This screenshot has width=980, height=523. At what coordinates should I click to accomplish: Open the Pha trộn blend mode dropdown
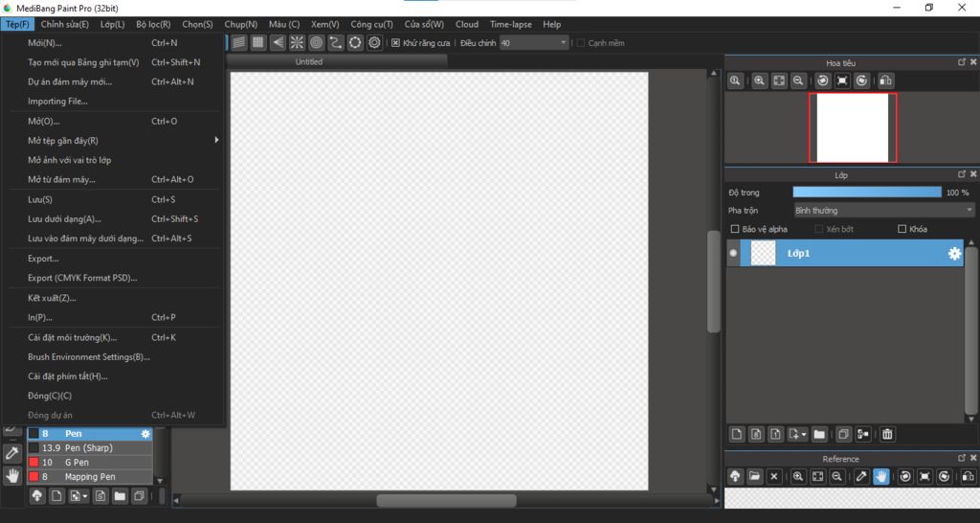883,210
